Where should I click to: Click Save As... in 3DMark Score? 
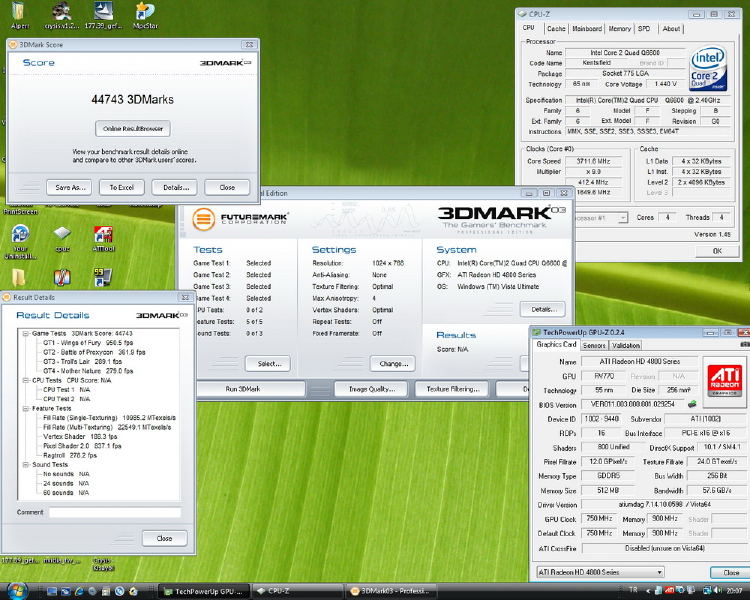(69, 188)
